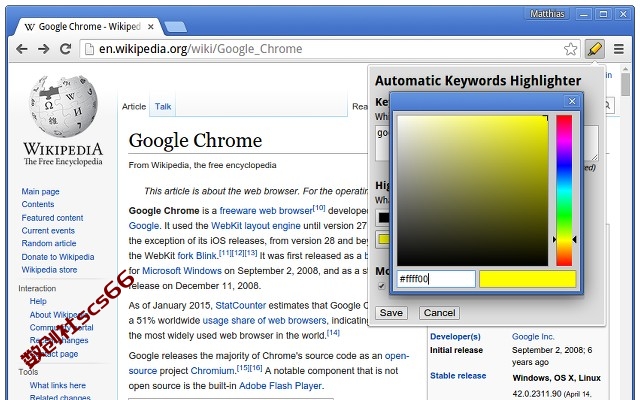Follow the WebKit layout engine link
The image size is (640, 400).
[x=256, y=226]
